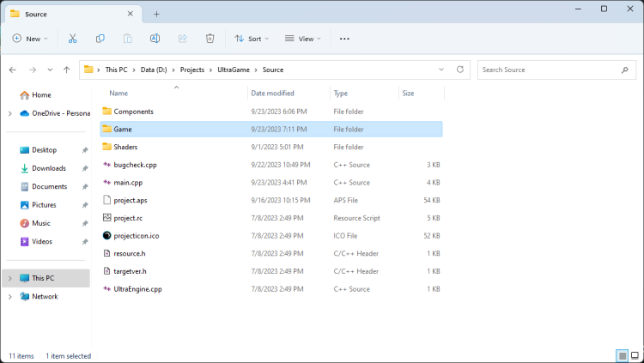Click the Cut scissors icon
644x363 pixels.
[73, 39]
